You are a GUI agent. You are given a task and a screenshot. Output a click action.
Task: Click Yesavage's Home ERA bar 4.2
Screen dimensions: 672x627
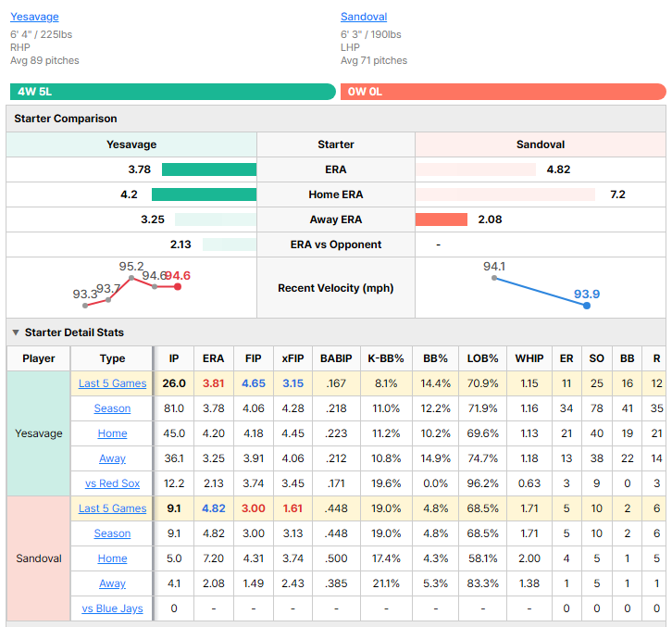(x=204, y=194)
